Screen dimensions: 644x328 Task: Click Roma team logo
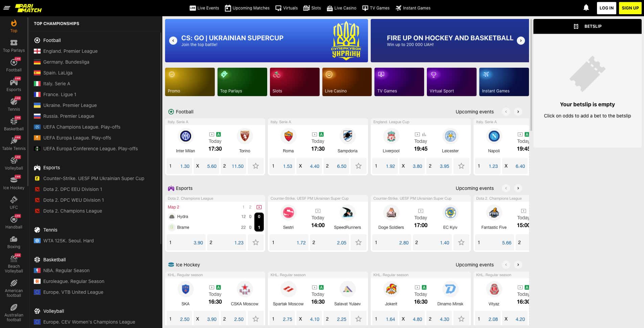(x=288, y=136)
